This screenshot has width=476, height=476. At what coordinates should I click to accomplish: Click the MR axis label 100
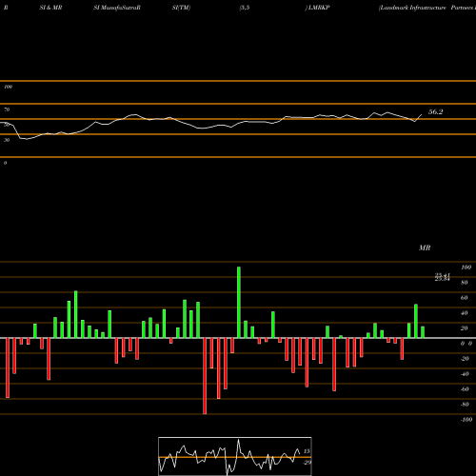(x=466, y=268)
